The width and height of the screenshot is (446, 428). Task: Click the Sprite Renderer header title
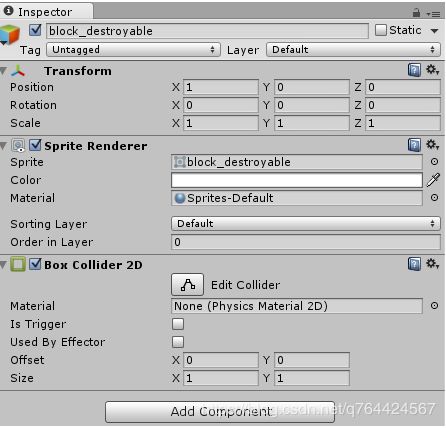(x=96, y=146)
